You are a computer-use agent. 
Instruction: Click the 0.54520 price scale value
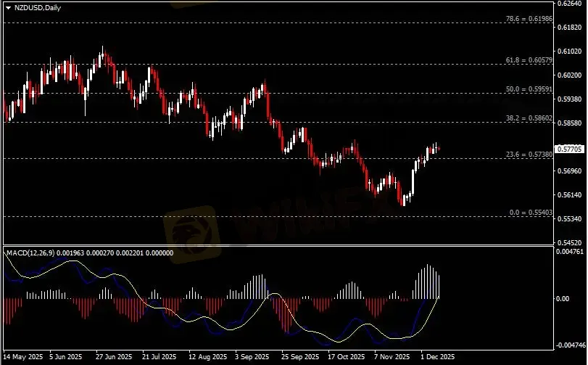coord(570,242)
